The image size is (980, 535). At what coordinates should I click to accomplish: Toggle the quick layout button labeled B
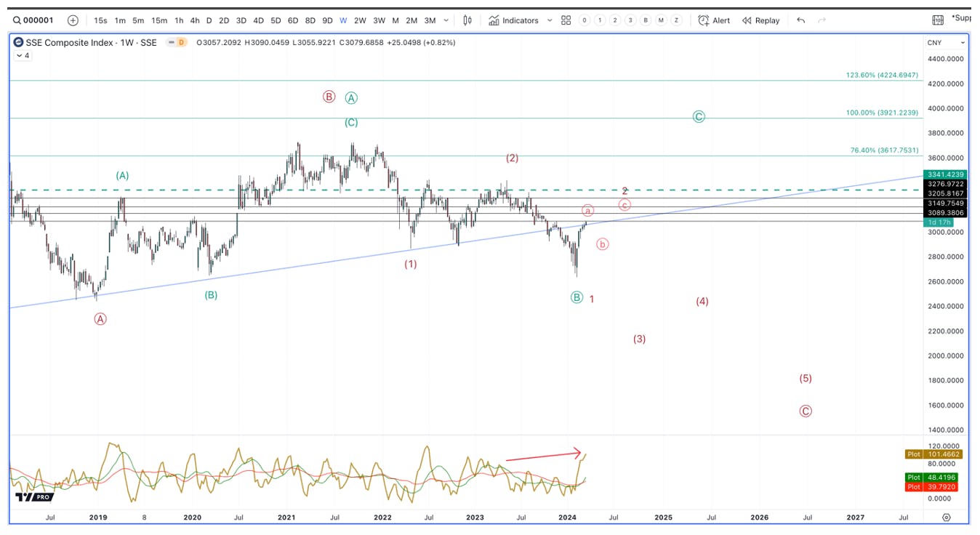(646, 20)
